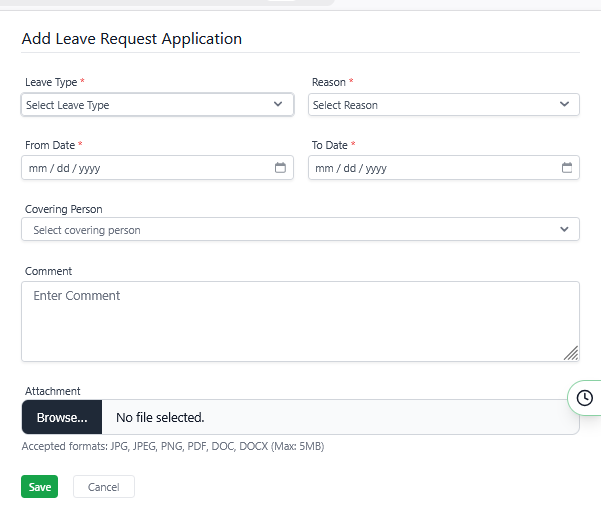Click into the Enter Comment textarea
Image resolution: width=601 pixels, height=507 pixels.
point(300,322)
